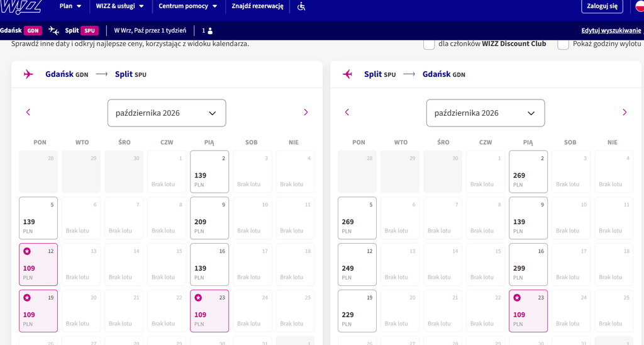Select return October 5 for 269 PLN
This screenshot has width=644, height=345.
pyautogui.click(x=357, y=218)
